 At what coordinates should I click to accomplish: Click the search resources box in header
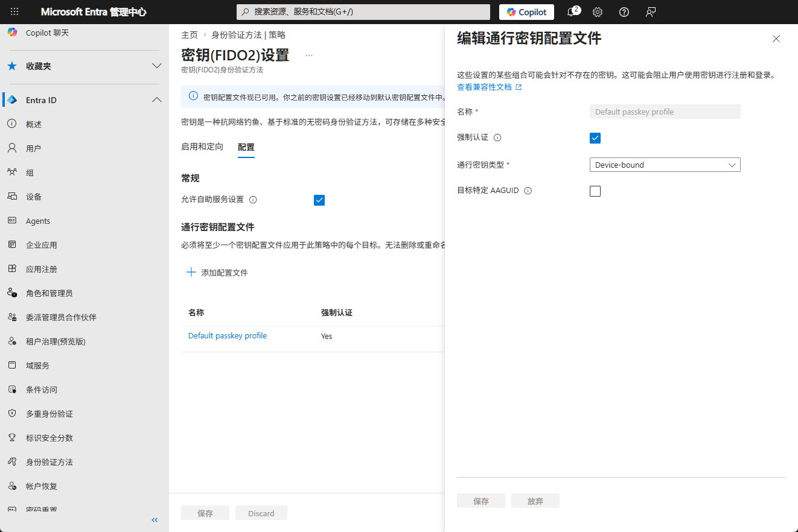coord(363,12)
